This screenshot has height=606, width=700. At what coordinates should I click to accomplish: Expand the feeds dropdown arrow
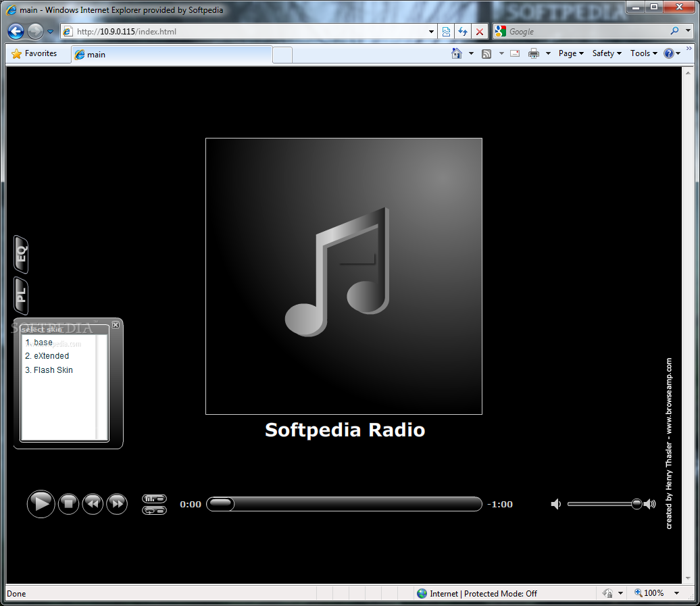coord(501,53)
